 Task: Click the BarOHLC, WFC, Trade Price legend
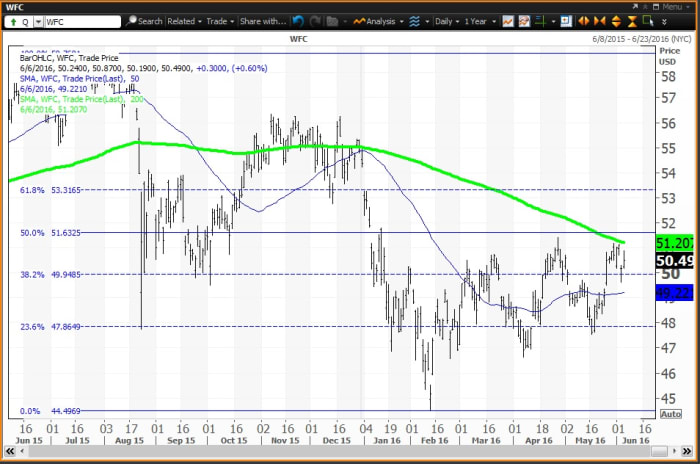coord(69,58)
